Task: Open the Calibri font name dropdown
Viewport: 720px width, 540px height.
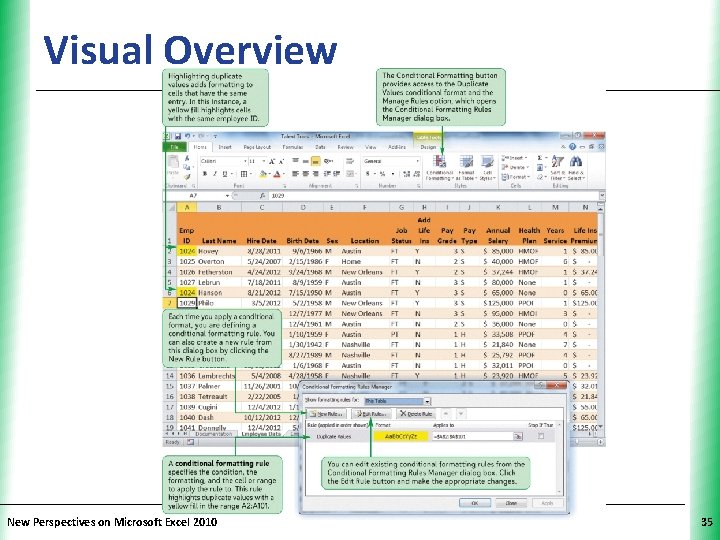Action: [x=245, y=161]
